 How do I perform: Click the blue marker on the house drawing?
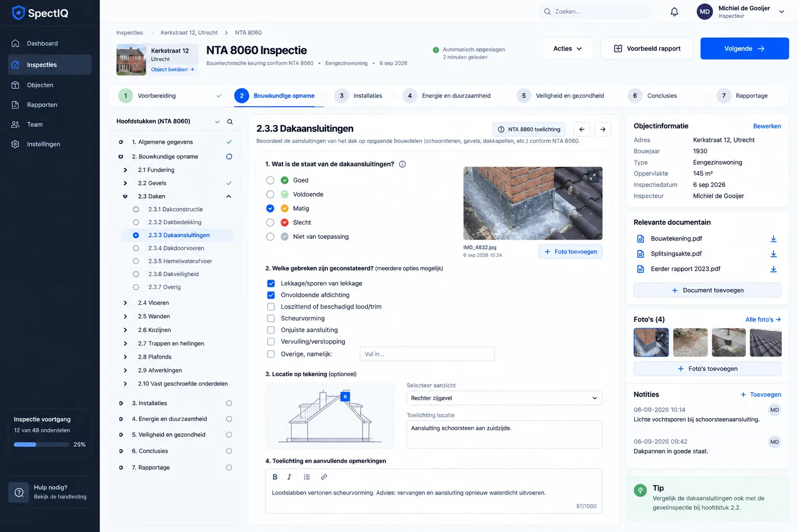(x=345, y=396)
